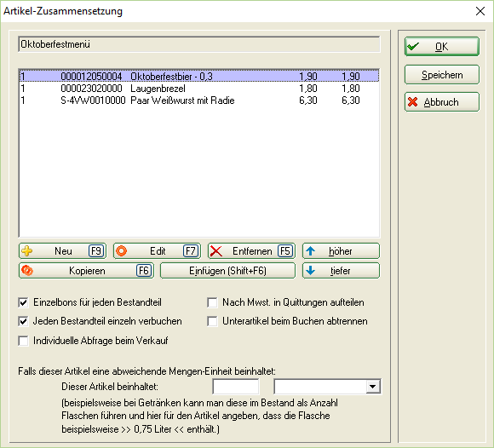Confirm with the green checkmark OK
The height and width of the screenshot is (448, 494).
pyautogui.click(x=442, y=47)
